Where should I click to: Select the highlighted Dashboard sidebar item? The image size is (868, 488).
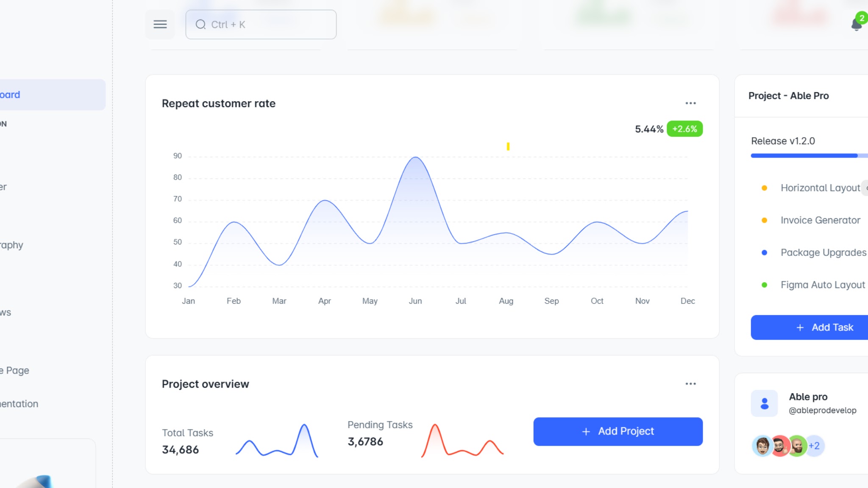pos(51,95)
